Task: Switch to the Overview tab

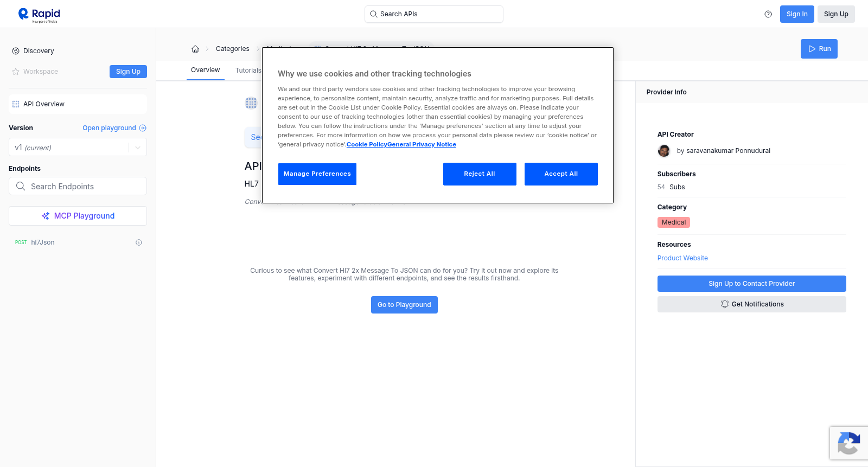Action: [x=206, y=70]
